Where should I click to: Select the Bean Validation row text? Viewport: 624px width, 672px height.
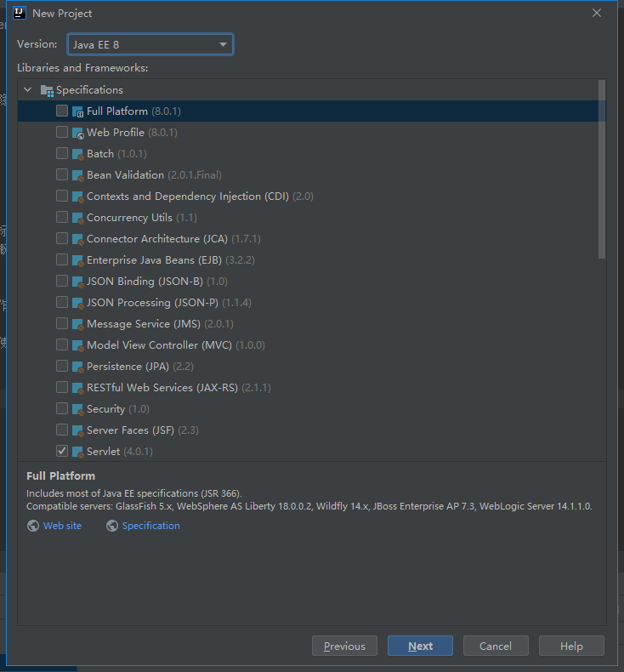(154, 175)
